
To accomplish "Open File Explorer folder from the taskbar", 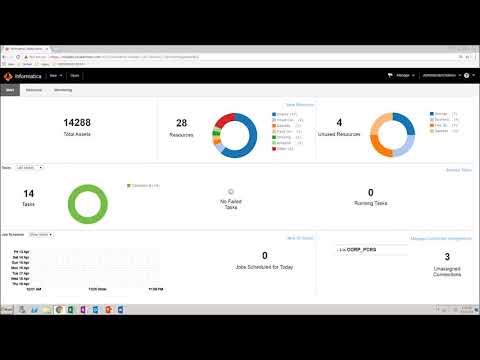I will pos(47,310).
